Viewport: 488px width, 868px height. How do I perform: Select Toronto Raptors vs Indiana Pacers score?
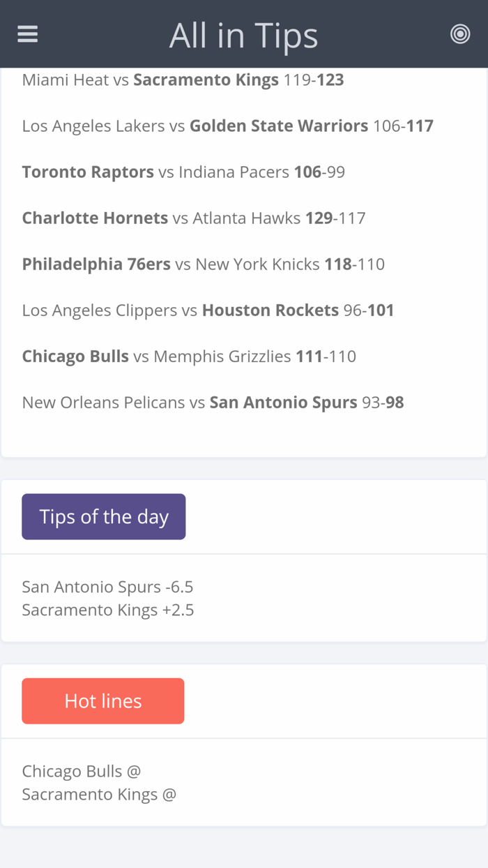point(183,172)
